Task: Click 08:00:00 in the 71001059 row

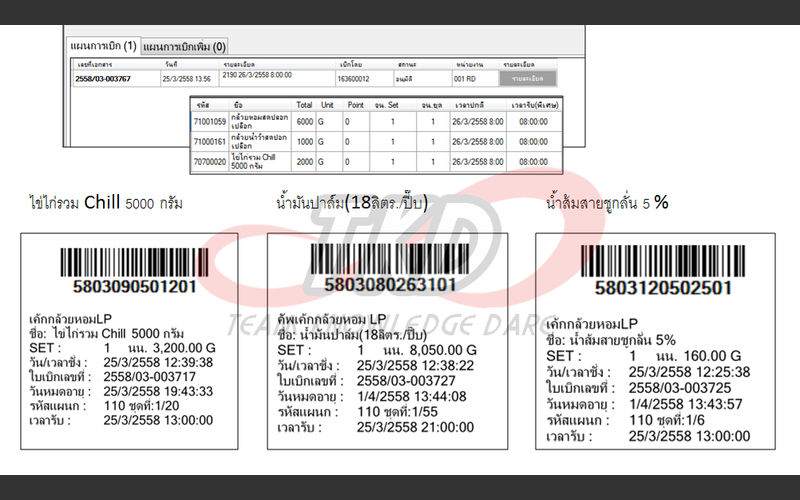Action: (x=533, y=121)
